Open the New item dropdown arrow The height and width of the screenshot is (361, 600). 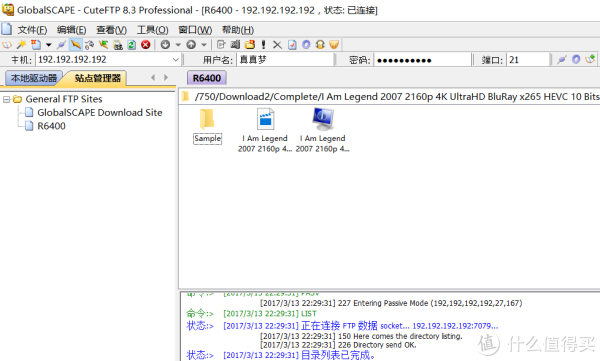pos(49,45)
